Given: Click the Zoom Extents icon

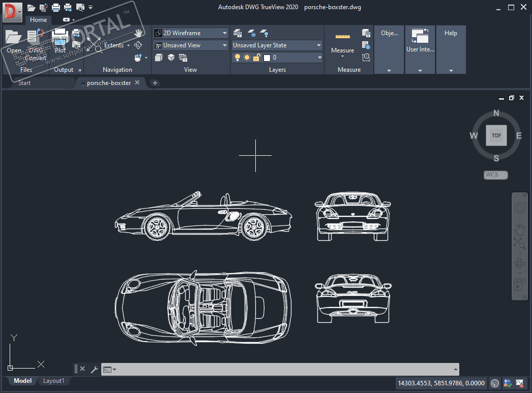Looking at the screenshot, I should pyautogui.click(x=94, y=45).
